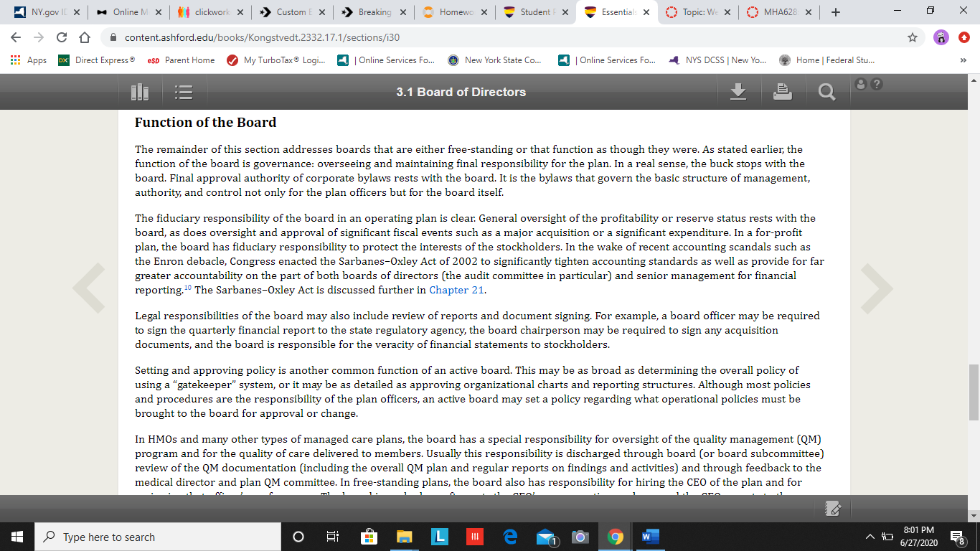Open the notification action center
This screenshot has height=551, width=980.
(x=956, y=537)
